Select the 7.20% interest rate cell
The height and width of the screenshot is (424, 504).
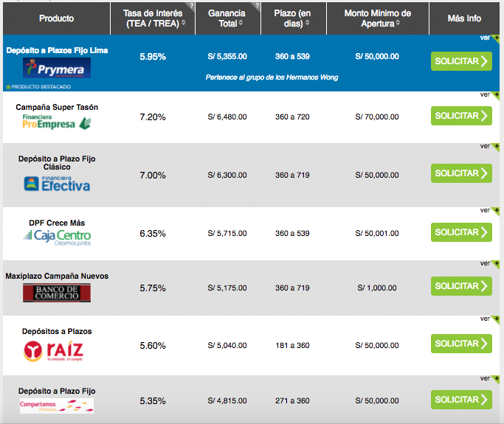point(153,117)
